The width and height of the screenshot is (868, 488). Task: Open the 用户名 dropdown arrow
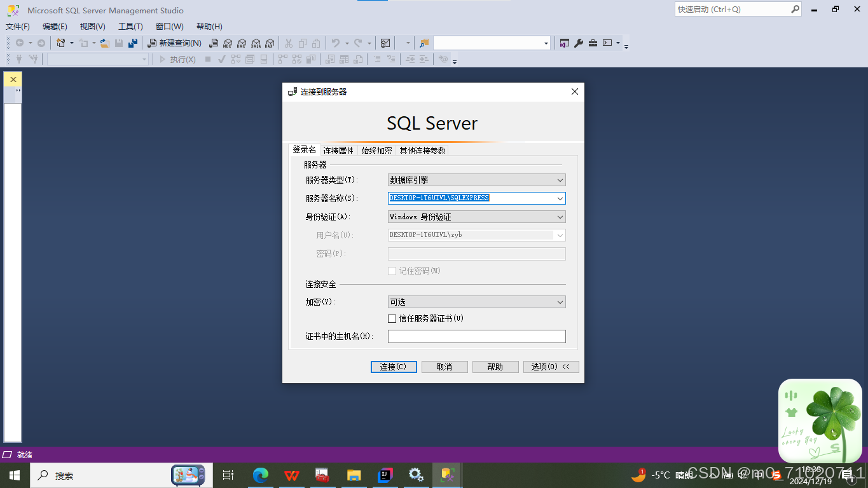[x=560, y=235]
